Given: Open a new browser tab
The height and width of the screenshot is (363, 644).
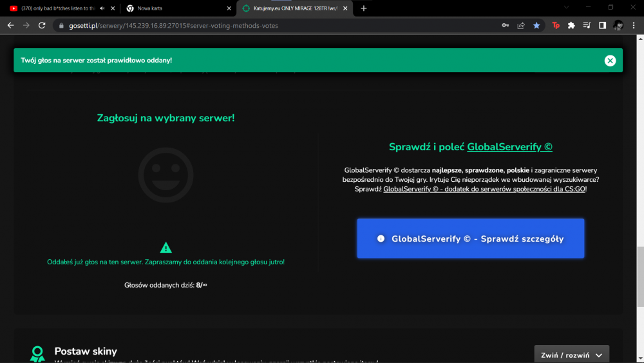Looking at the screenshot, I should 363,8.
